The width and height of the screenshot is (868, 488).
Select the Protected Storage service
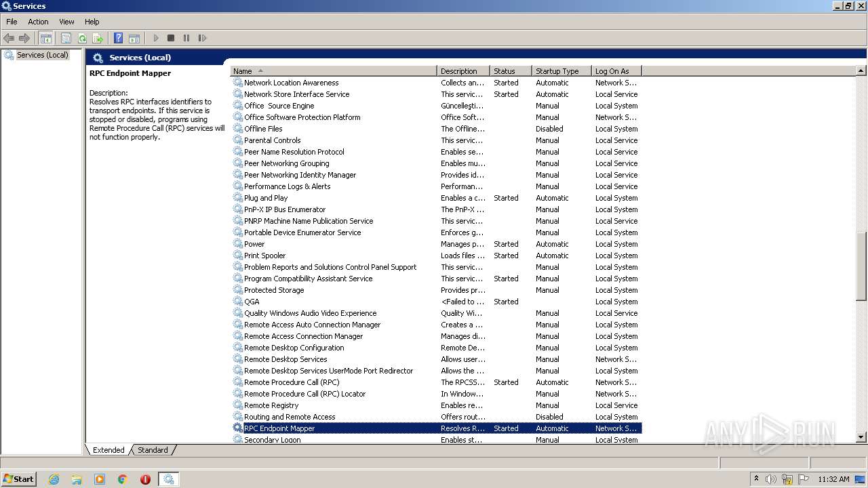tap(436, 290)
